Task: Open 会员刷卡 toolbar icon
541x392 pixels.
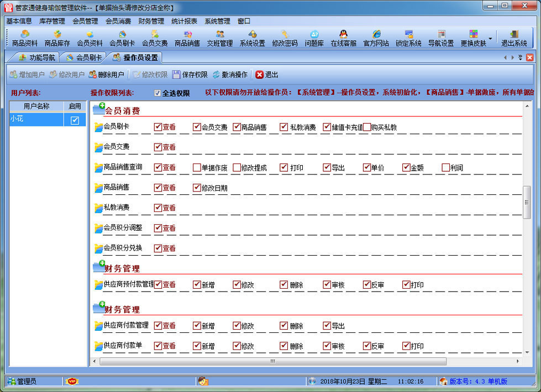Action: 122,38
